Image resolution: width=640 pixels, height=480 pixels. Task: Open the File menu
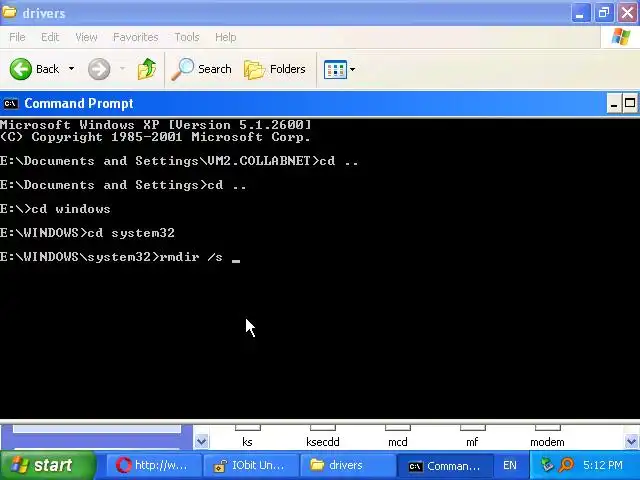click(x=17, y=37)
